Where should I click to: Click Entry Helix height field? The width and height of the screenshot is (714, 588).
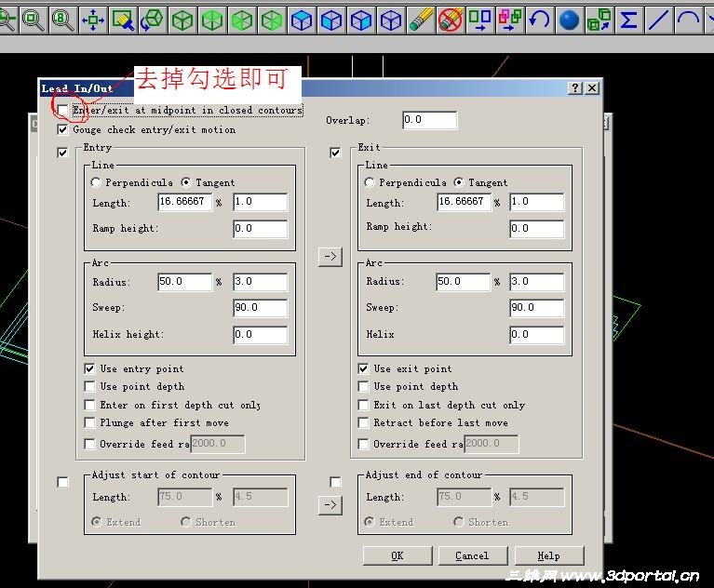click(x=261, y=335)
